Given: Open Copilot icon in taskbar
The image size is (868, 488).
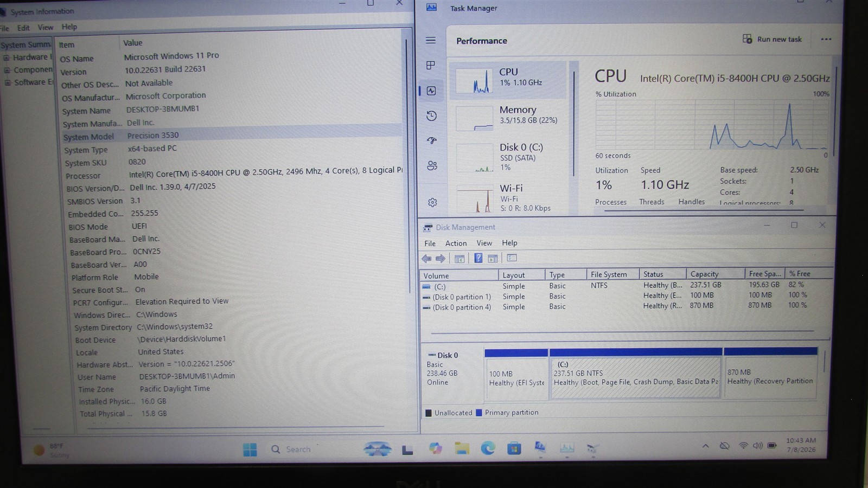Looking at the screenshot, I should pos(435,448).
